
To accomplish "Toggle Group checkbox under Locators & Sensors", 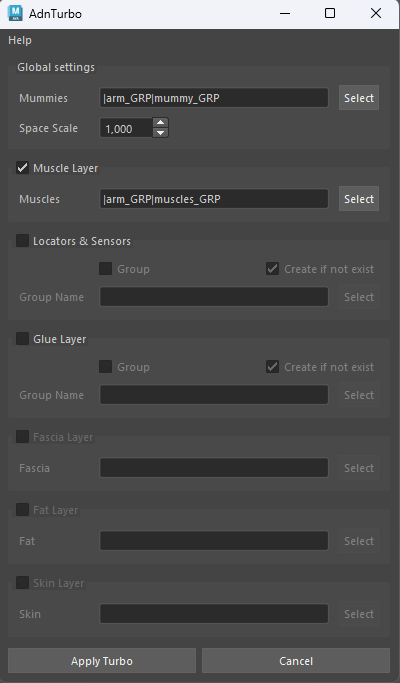I will 105,269.
